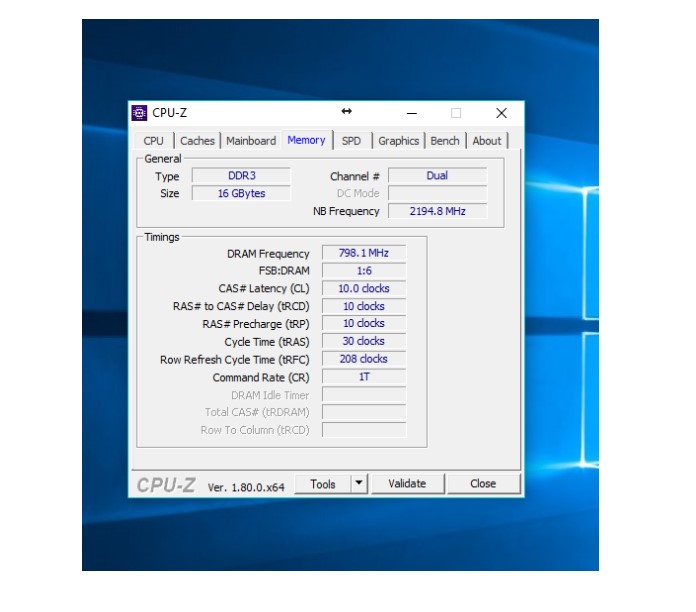Click the tRP 10 clocks value
696x612 pixels.
(x=364, y=324)
